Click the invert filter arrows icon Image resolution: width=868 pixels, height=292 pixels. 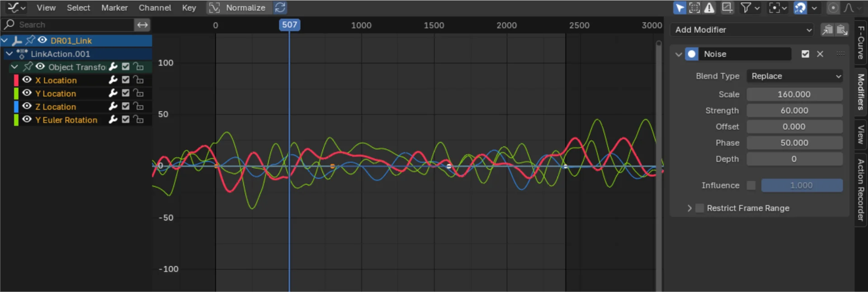[x=142, y=25]
